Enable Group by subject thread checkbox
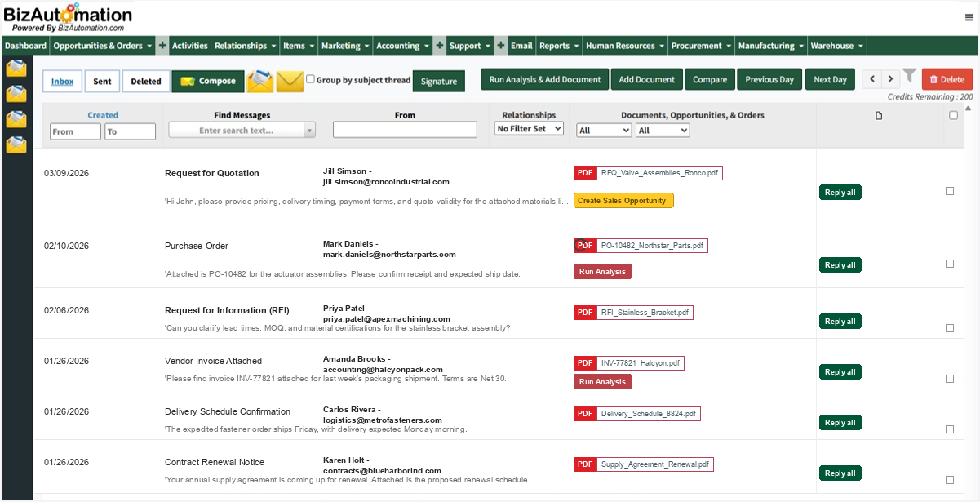The image size is (980, 502). 311,80
